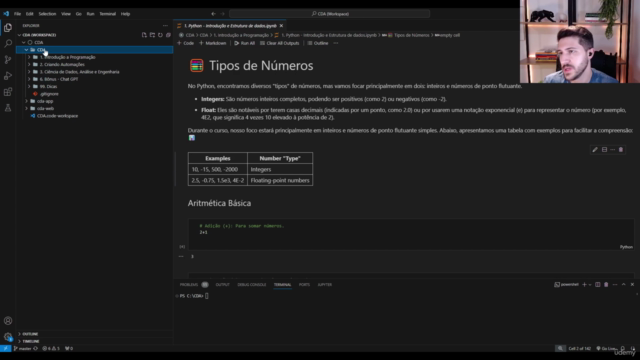
Task: Open the Run and Debug view
Action: pyautogui.click(x=8, y=76)
